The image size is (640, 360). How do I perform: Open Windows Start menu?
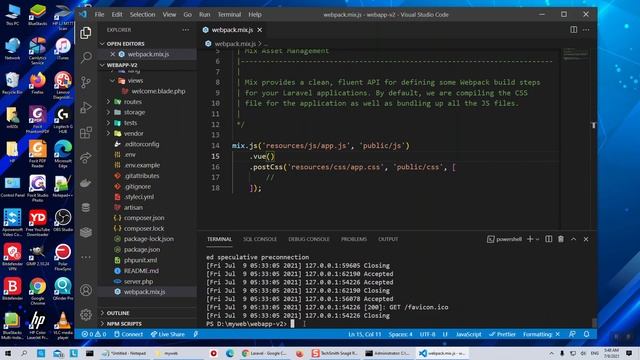[x=7, y=353]
